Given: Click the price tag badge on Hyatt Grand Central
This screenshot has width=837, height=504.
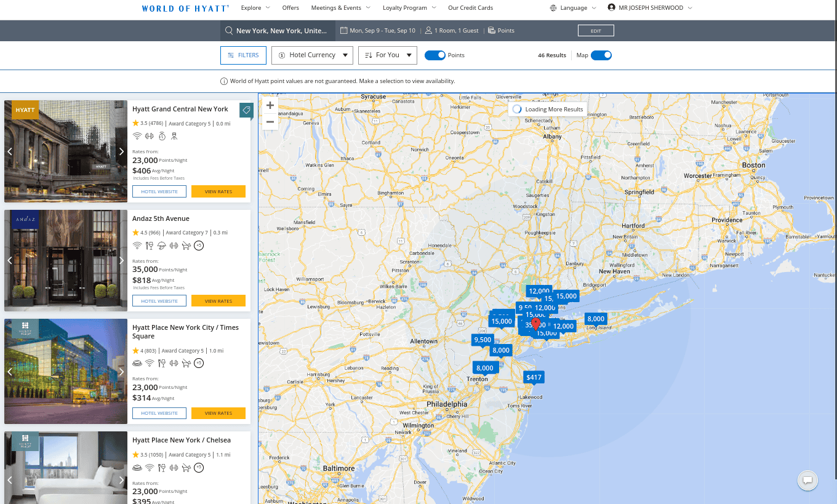Looking at the screenshot, I should tap(246, 110).
